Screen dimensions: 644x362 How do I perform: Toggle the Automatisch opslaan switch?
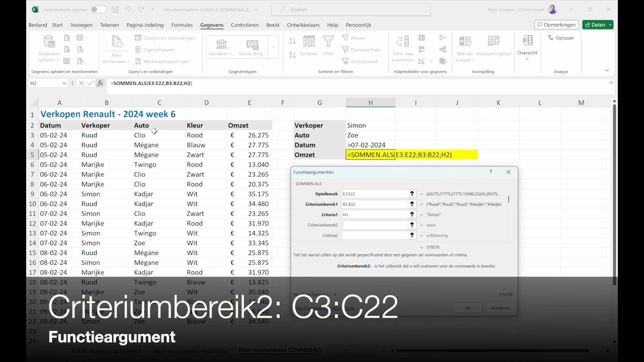click(98, 10)
